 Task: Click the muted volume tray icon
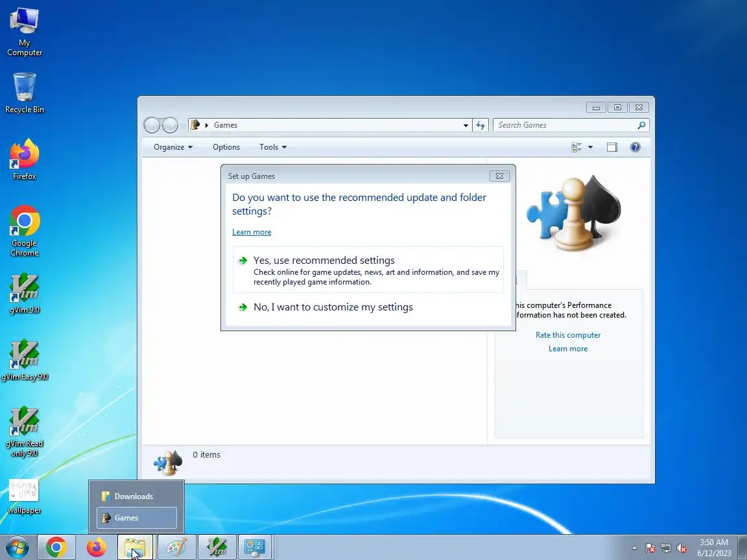click(x=682, y=548)
